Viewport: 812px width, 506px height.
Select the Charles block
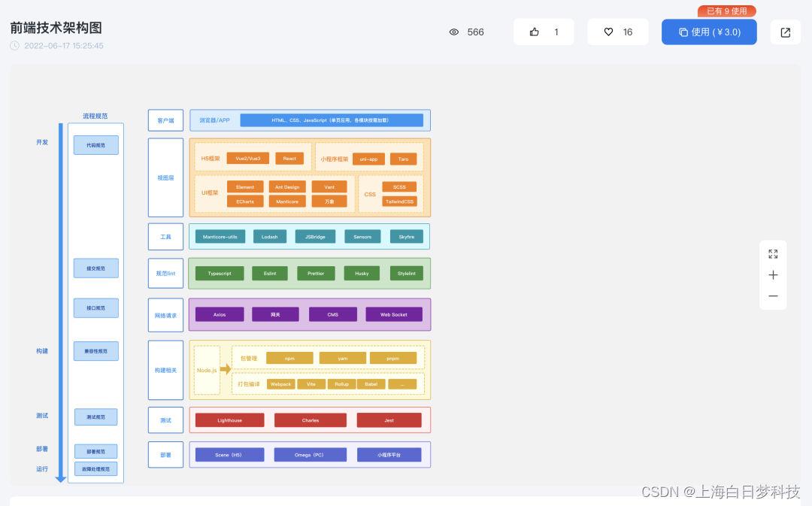tap(311, 420)
